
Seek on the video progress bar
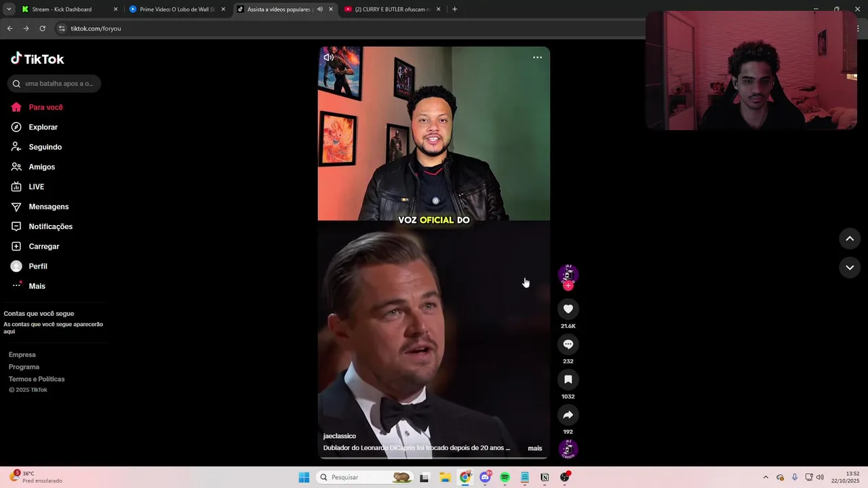434,457
